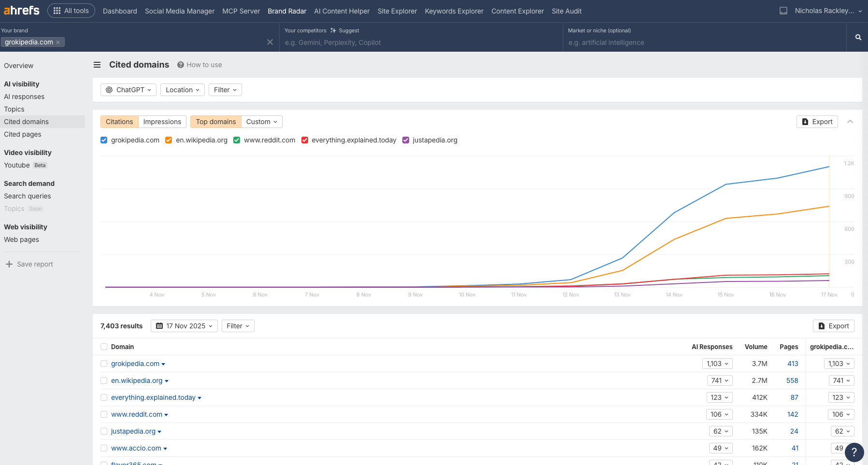Viewport: 868px width, 465px height.
Task: Open the Custom domains dropdown
Action: [261, 122]
